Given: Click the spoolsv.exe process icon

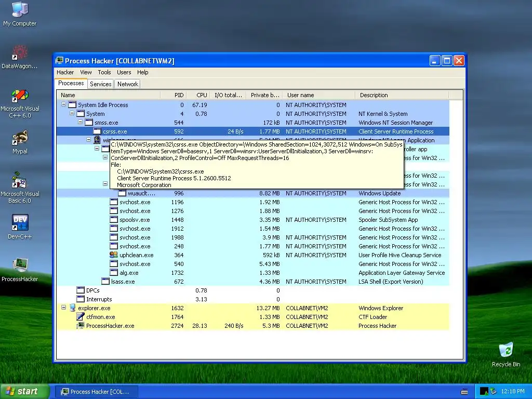Looking at the screenshot, I should [114, 220].
